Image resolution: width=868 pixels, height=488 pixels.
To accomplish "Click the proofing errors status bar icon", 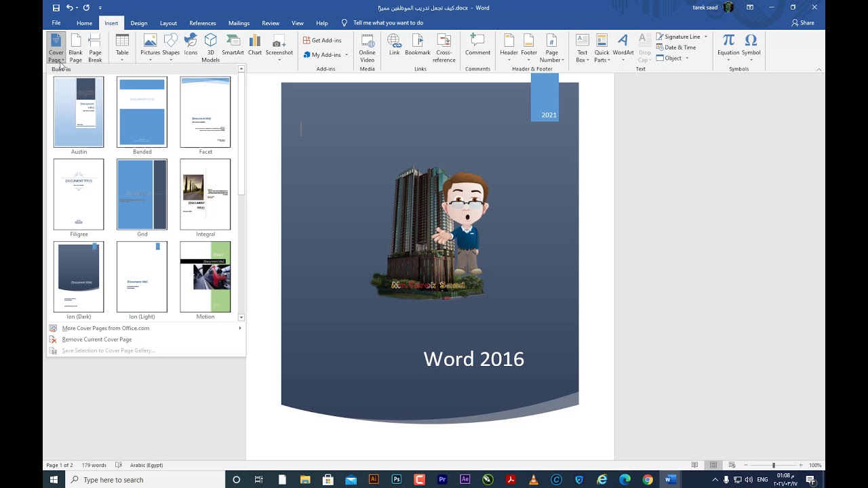I will point(119,465).
